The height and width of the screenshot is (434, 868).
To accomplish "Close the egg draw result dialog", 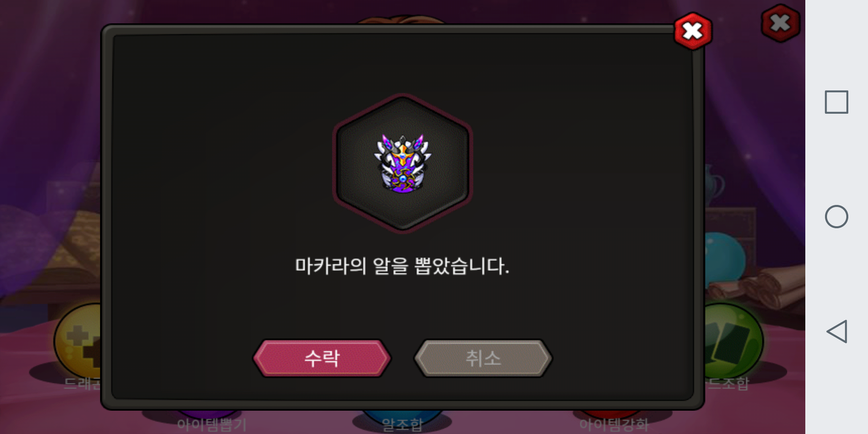I will click(x=693, y=31).
